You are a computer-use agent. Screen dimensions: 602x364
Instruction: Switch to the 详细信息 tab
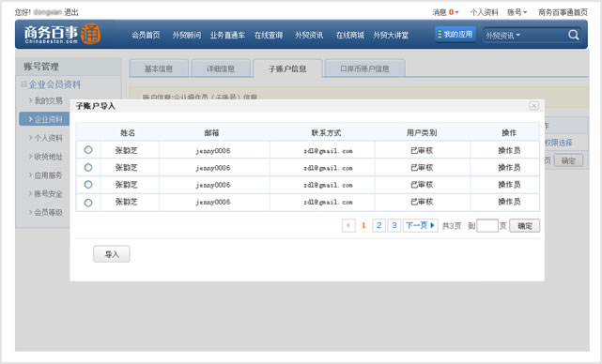(221, 68)
